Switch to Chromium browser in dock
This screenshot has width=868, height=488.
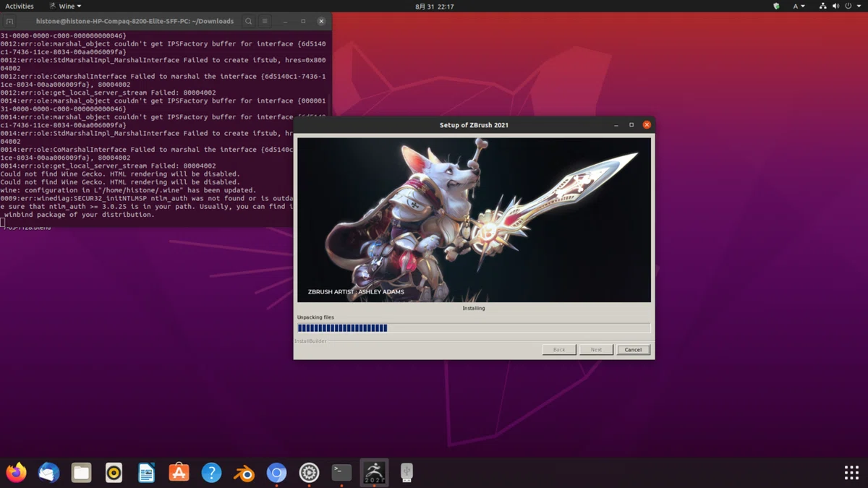tap(276, 473)
